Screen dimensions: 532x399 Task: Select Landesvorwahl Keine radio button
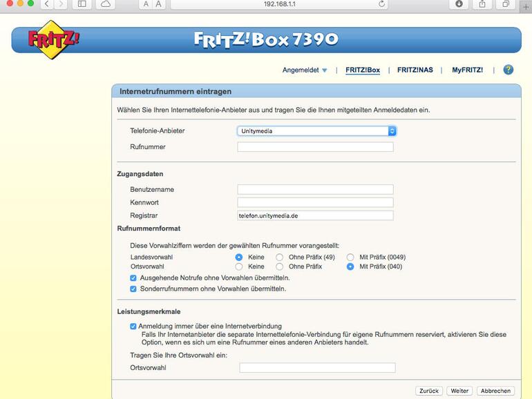click(x=239, y=257)
